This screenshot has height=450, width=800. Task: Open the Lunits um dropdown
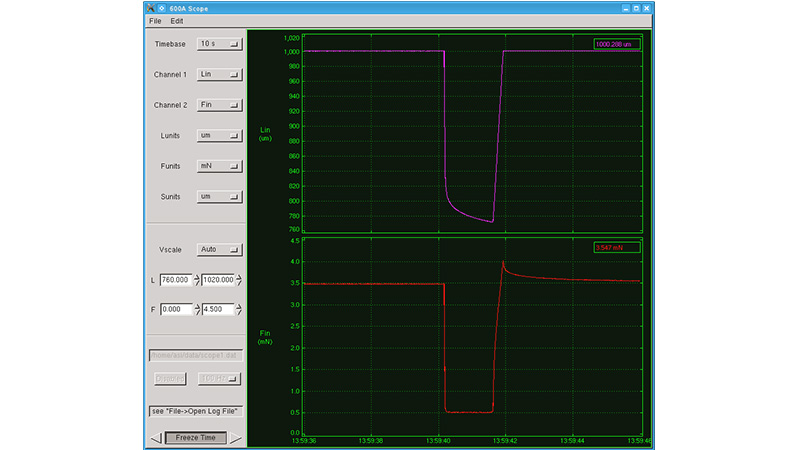point(219,136)
